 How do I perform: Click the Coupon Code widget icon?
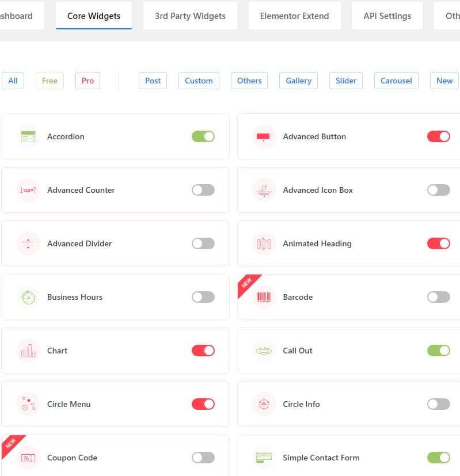(28, 458)
